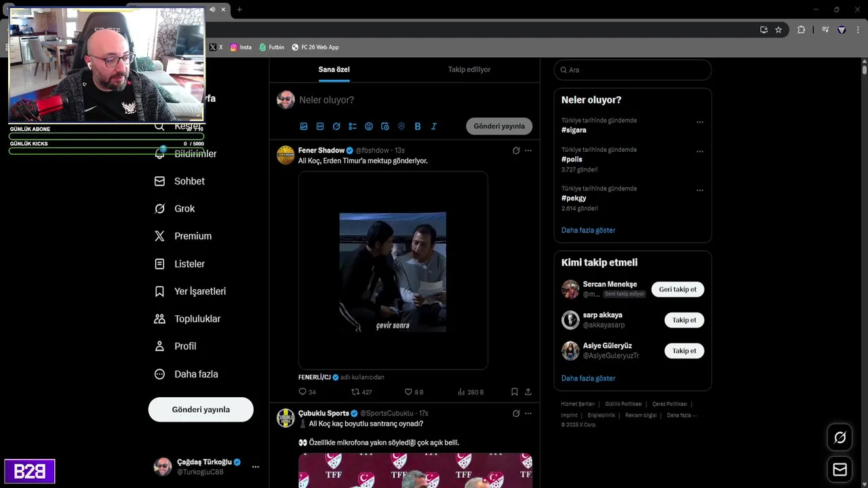Open more options on the Fener Shadow post

pyautogui.click(x=528, y=150)
